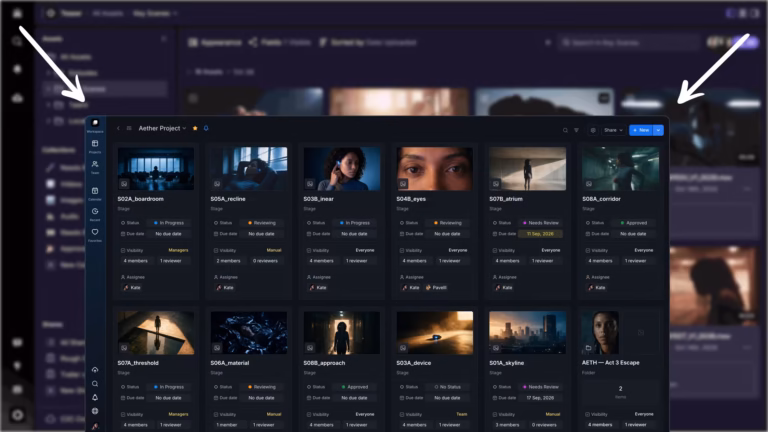
Task: Click the image icon on S03B_inear thumbnail
Action: coord(310,184)
